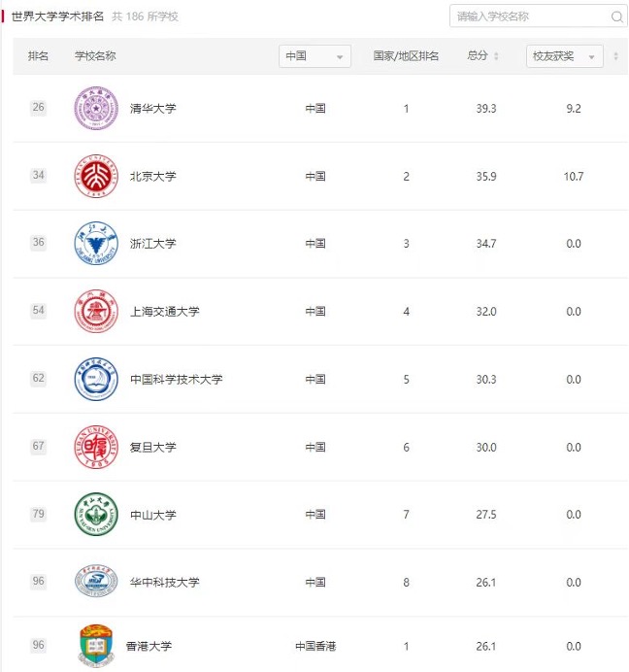Click the Peking University logo
629x672 pixels.
click(96, 176)
